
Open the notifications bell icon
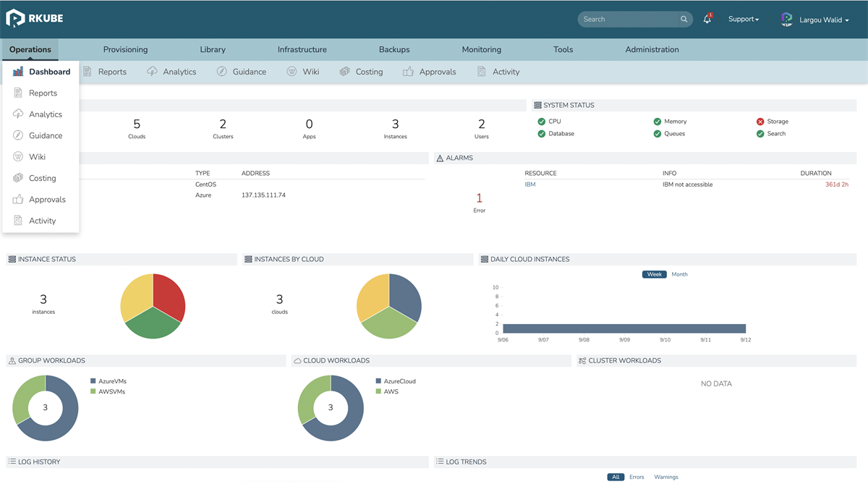click(707, 19)
